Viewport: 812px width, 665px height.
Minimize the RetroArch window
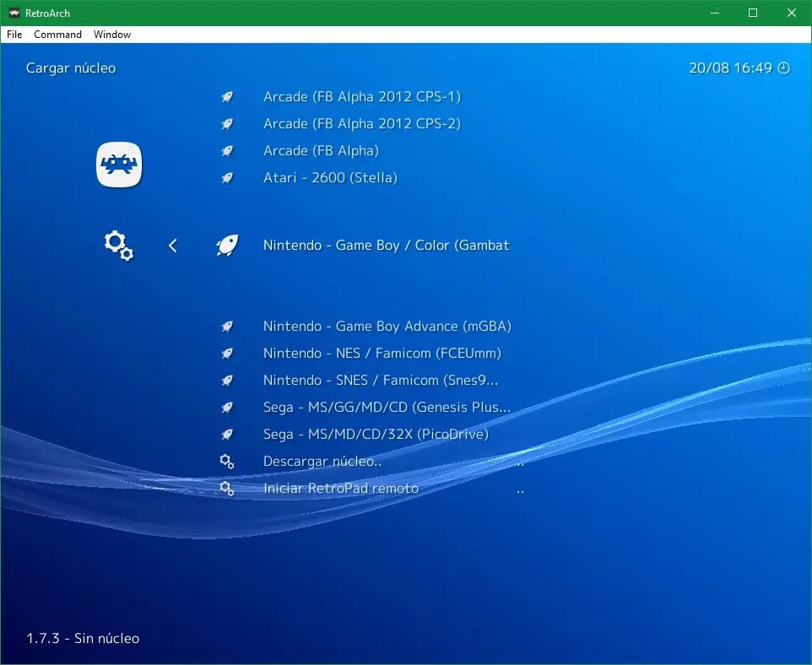[x=715, y=13]
